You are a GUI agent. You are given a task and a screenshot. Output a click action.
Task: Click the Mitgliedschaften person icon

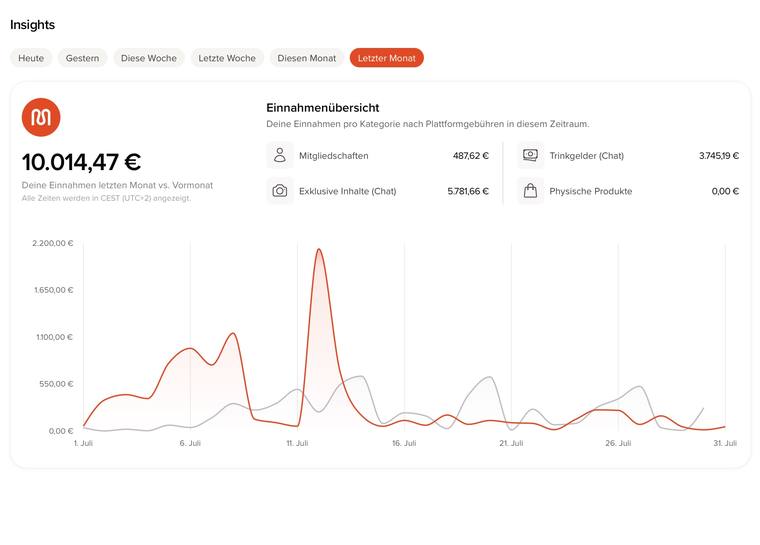tap(280, 155)
